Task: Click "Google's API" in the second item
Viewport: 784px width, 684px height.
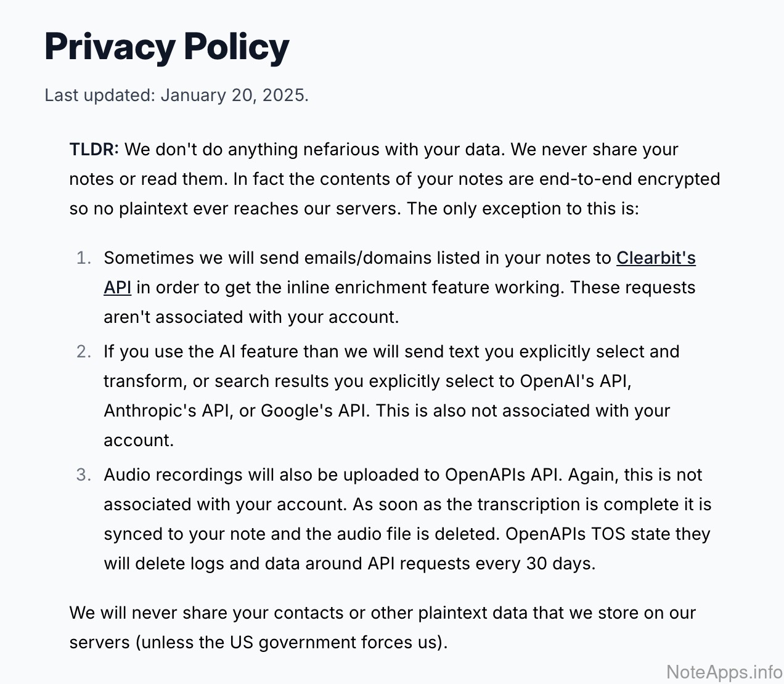Action: tap(315, 410)
